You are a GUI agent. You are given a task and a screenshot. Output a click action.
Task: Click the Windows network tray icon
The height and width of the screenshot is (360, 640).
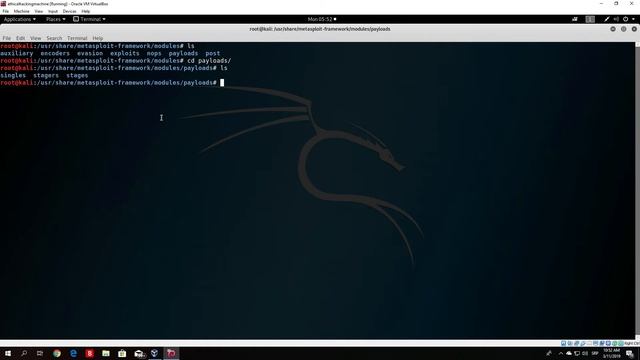577,353
